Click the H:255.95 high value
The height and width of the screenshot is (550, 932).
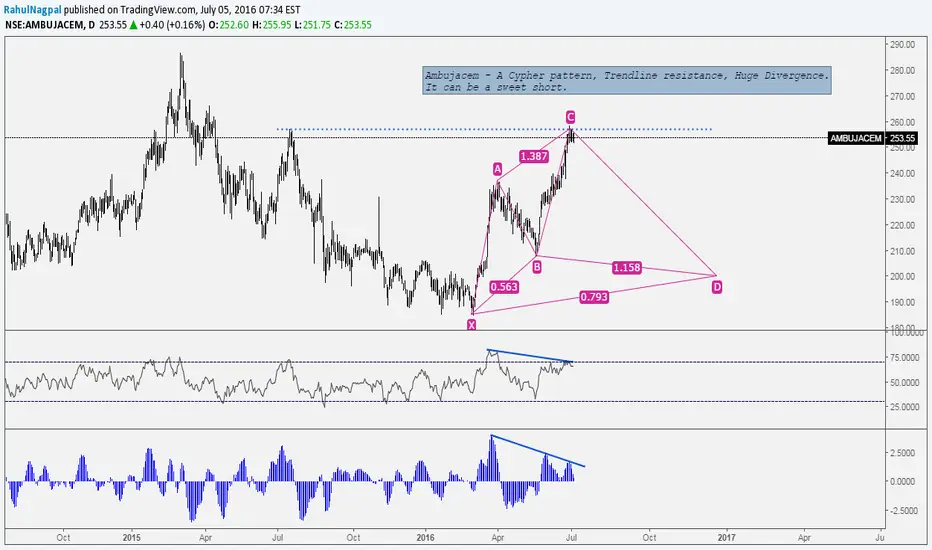point(272,25)
